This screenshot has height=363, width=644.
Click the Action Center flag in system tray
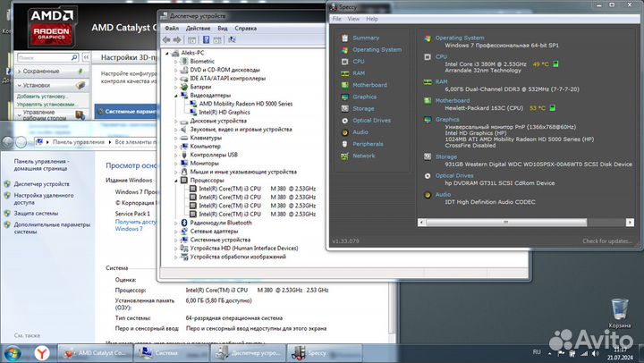(x=561, y=353)
